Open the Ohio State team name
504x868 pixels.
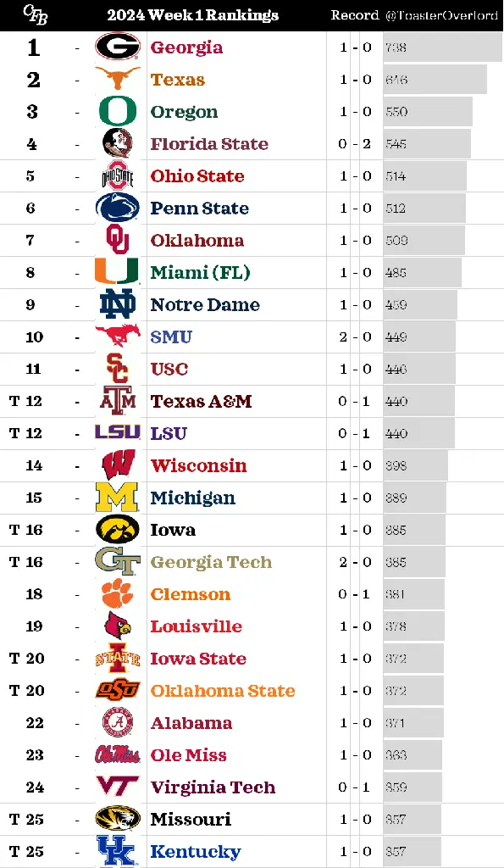pos(197,176)
